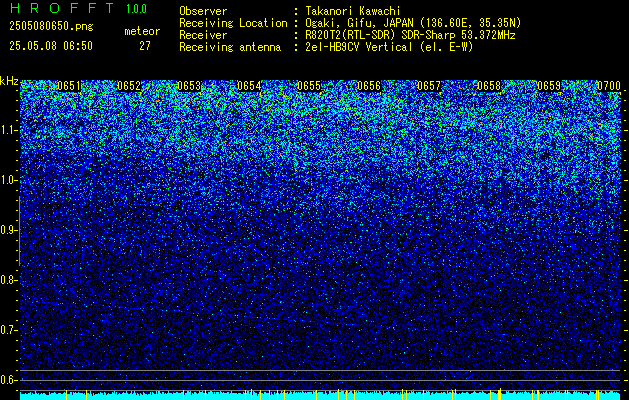Click the 0655 time marker

coord(309,86)
